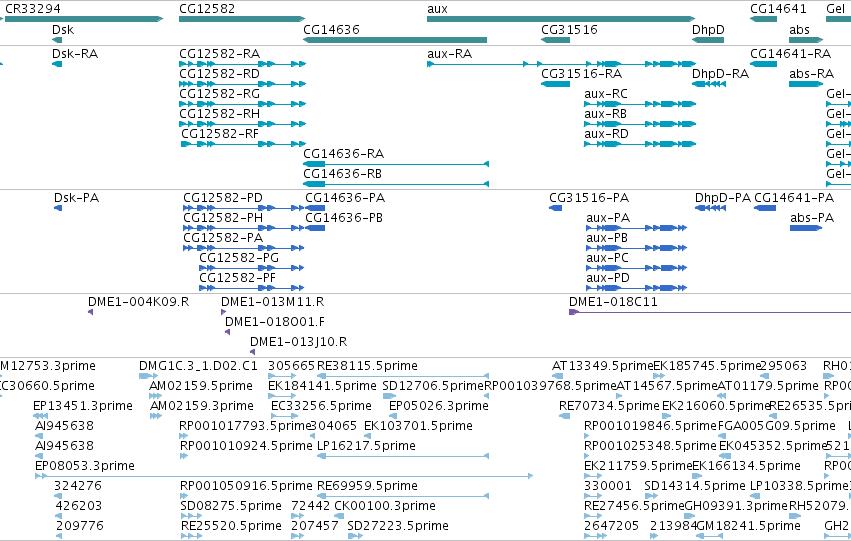The width and height of the screenshot is (851, 541).
Task: Click the aux-RA transcript label
Action: [x=449, y=54]
